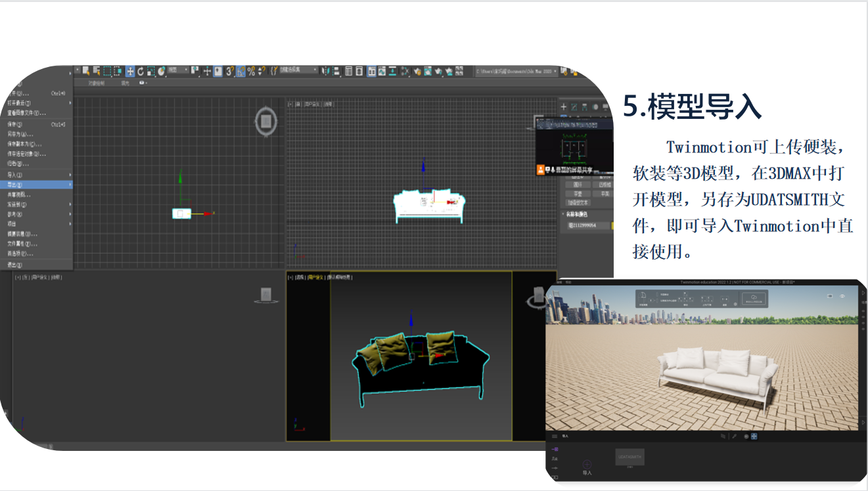Expand the 发送到 submenu arrow
The height and width of the screenshot is (491, 868).
(70, 204)
